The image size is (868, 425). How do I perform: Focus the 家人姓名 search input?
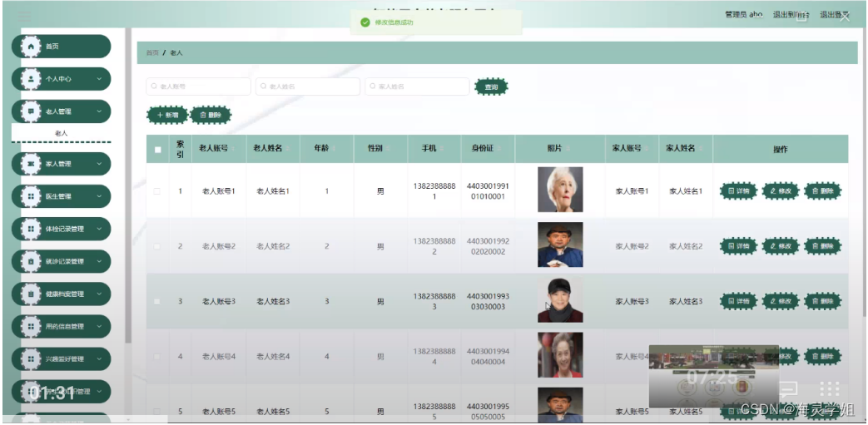(x=417, y=86)
